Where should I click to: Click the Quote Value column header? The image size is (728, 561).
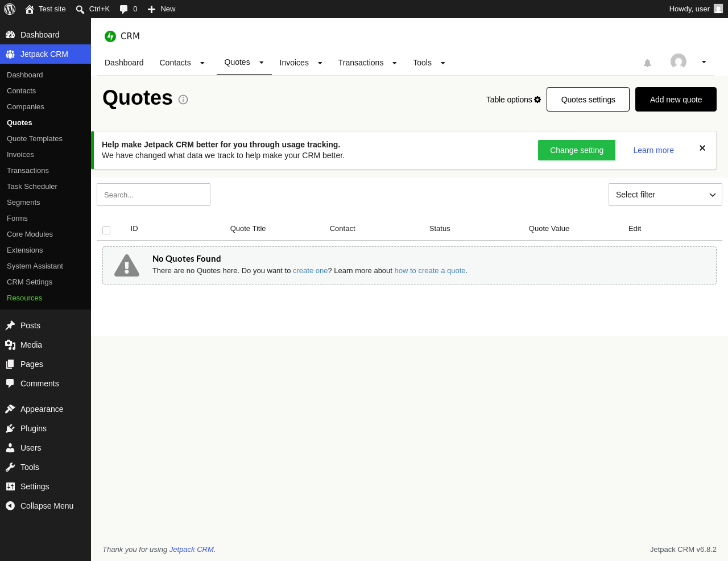coord(549,229)
